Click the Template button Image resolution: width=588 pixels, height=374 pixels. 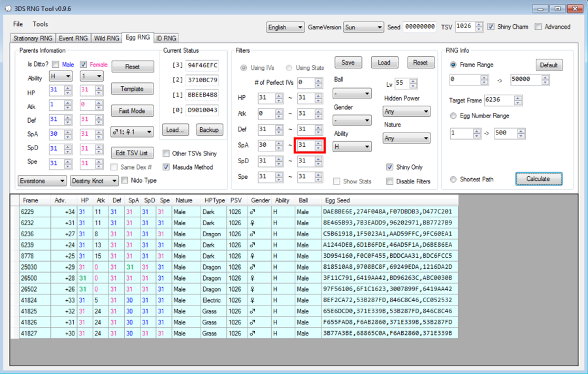132,89
